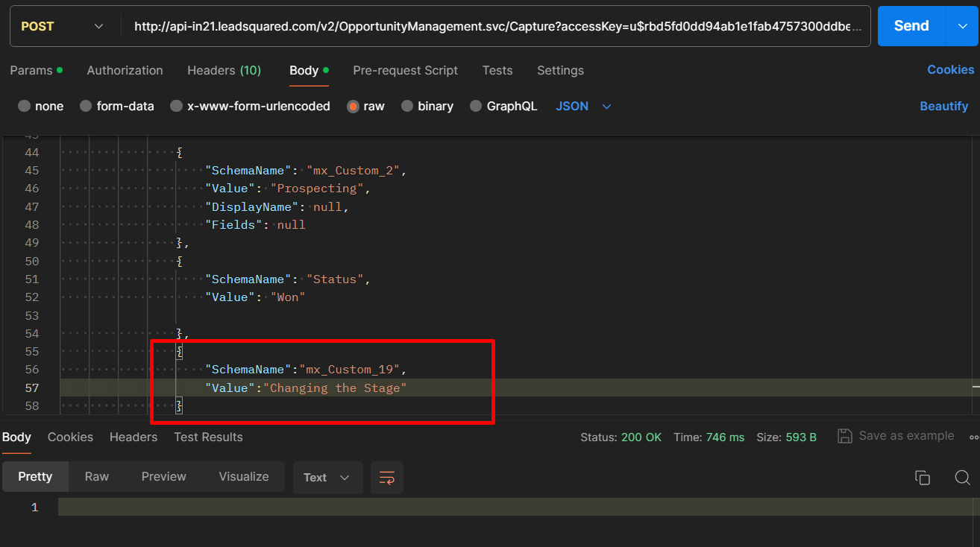The height and width of the screenshot is (547, 980).
Task: Click the Beautify link
Action: pyautogui.click(x=943, y=107)
